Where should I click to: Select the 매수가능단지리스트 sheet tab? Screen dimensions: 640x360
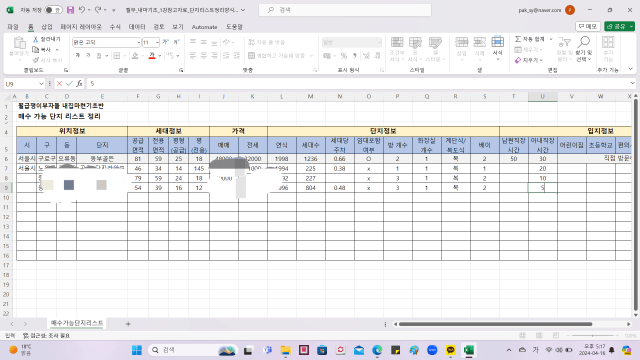77,323
